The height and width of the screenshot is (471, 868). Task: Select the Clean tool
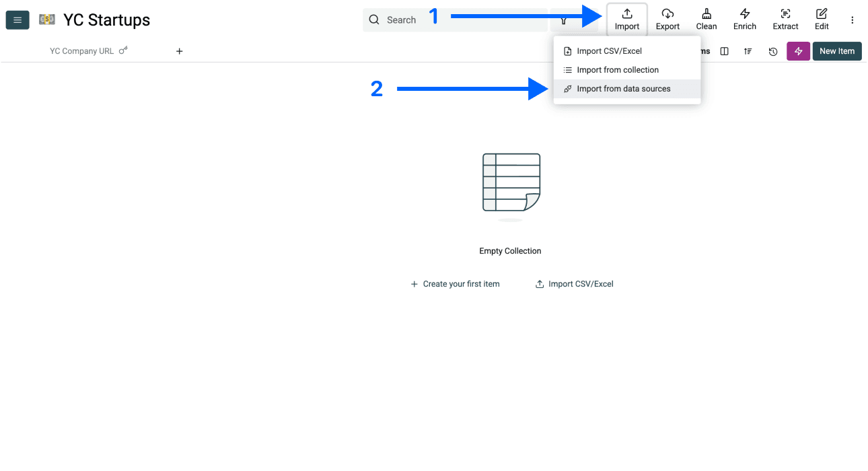point(706,20)
